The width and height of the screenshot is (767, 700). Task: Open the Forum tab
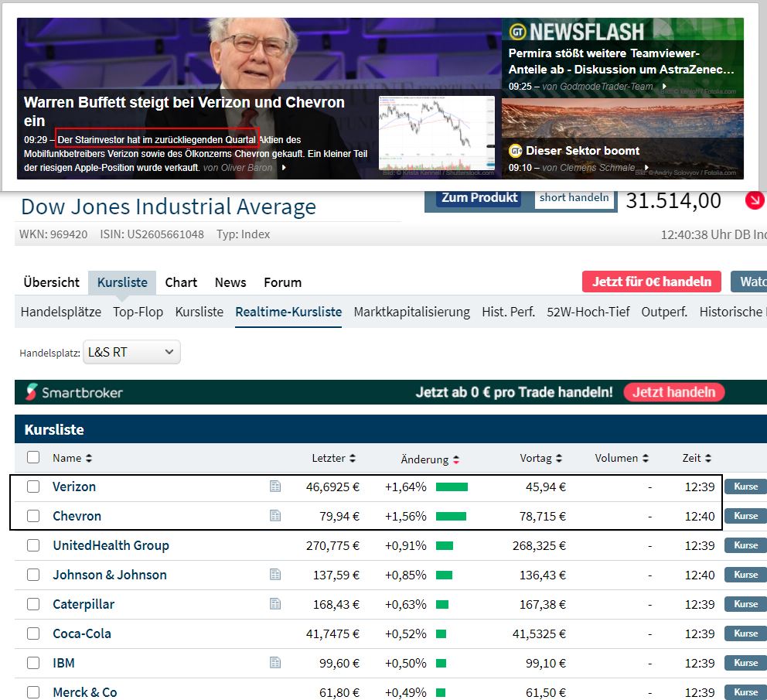pos(283,282)
